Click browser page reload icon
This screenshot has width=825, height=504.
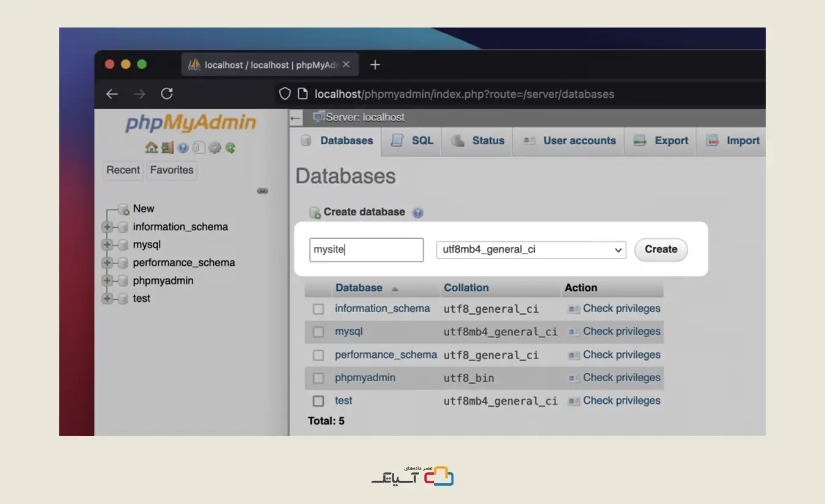point(167,94)
